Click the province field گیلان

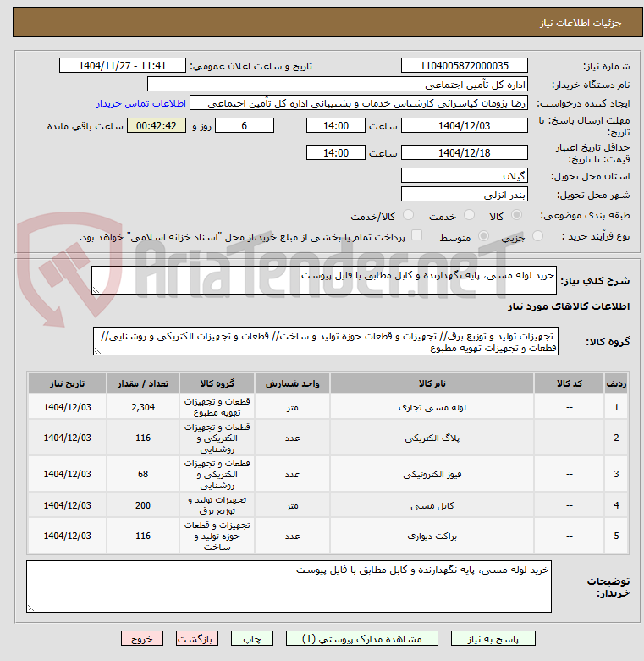tap(464, 175)
